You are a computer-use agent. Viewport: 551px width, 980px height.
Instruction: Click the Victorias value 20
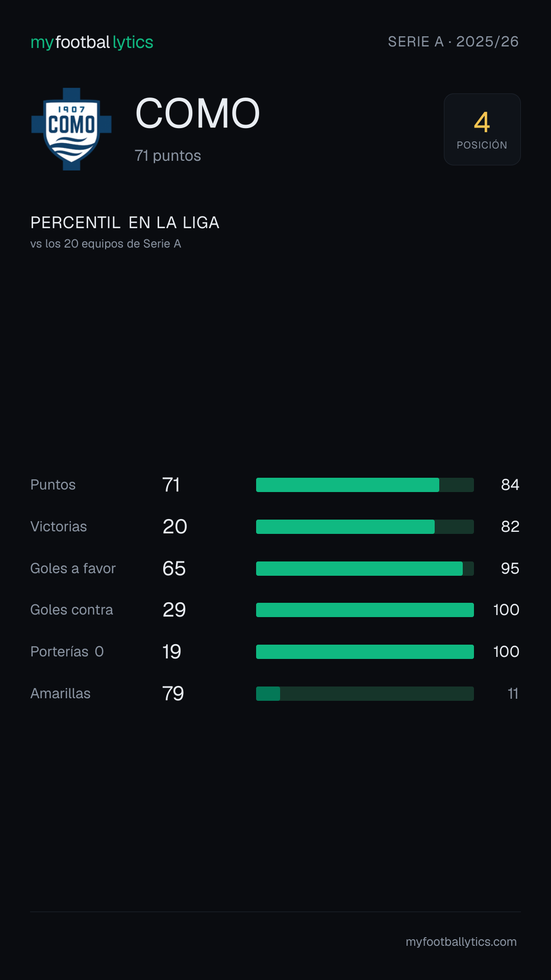(x=174, y=527)
